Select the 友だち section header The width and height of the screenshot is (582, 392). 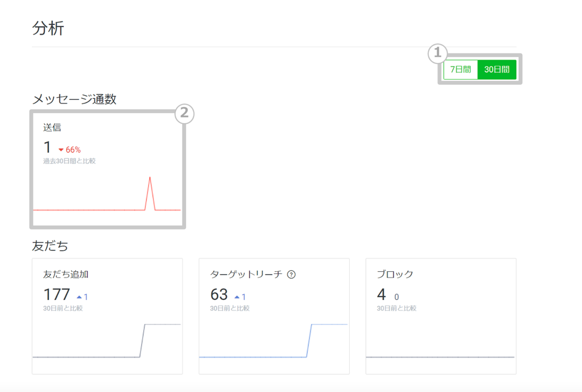click(x=50, y=246)
